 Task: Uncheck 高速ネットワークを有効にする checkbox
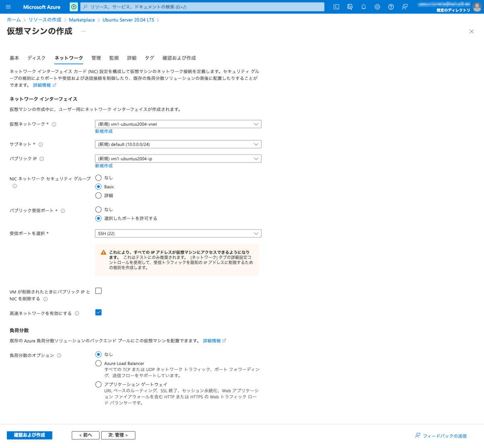coord(98,313)
